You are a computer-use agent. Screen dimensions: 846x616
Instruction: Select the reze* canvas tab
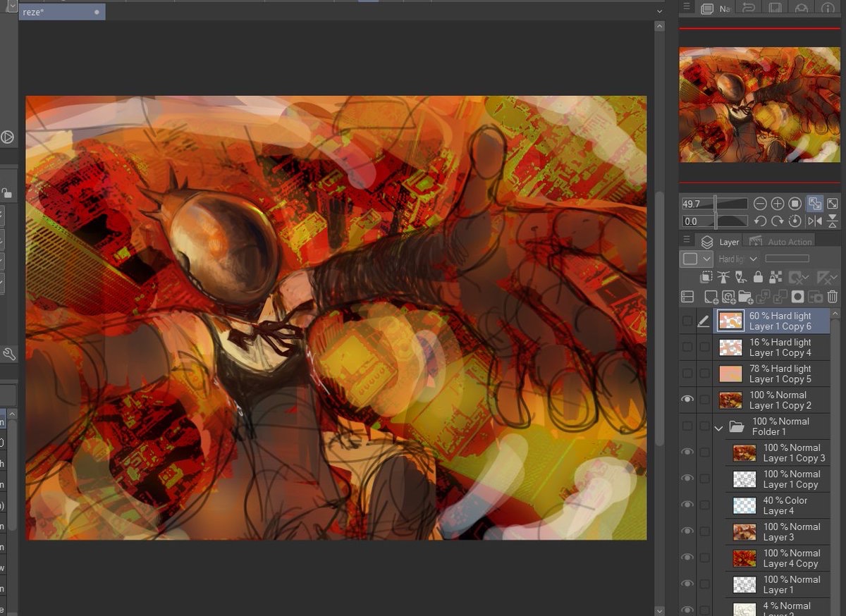point(62,12)
